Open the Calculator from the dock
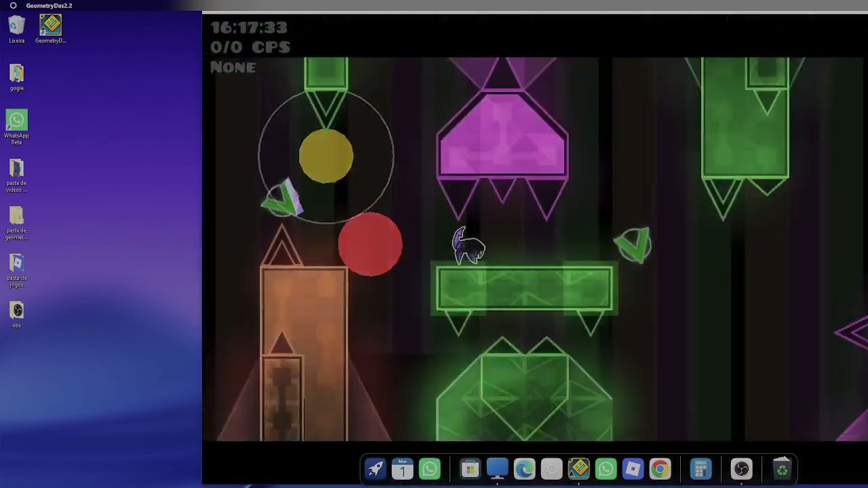The image size is (868, 488). (x=701, y=469)
